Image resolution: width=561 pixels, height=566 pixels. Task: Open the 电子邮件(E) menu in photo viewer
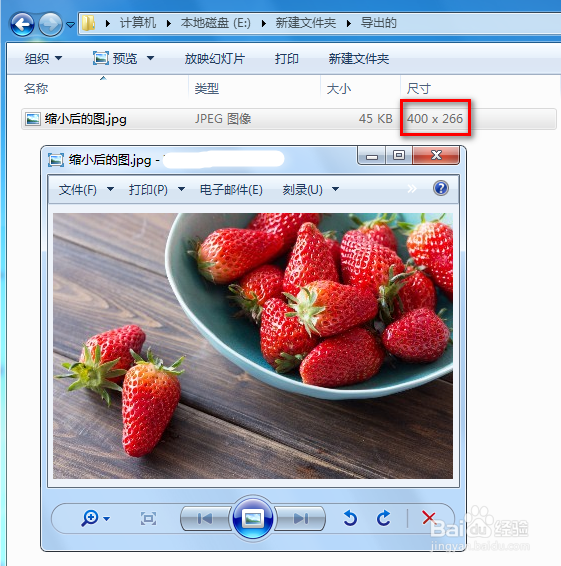click(x=231, y=190)
